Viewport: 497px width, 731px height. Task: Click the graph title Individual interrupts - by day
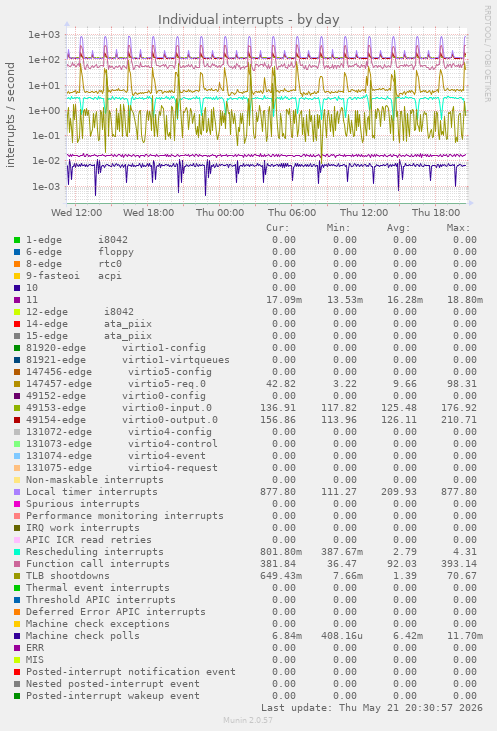(x=248, y=20)
